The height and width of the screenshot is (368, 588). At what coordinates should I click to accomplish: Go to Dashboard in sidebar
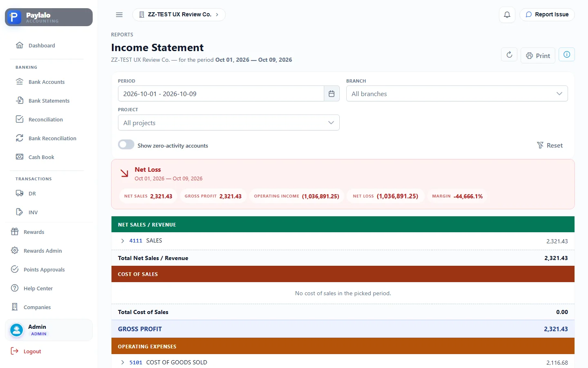tap(42, 45)
